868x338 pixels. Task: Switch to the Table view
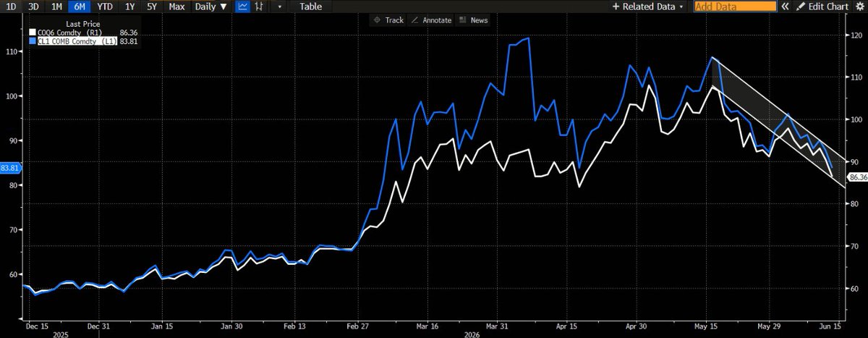point(311,7)
